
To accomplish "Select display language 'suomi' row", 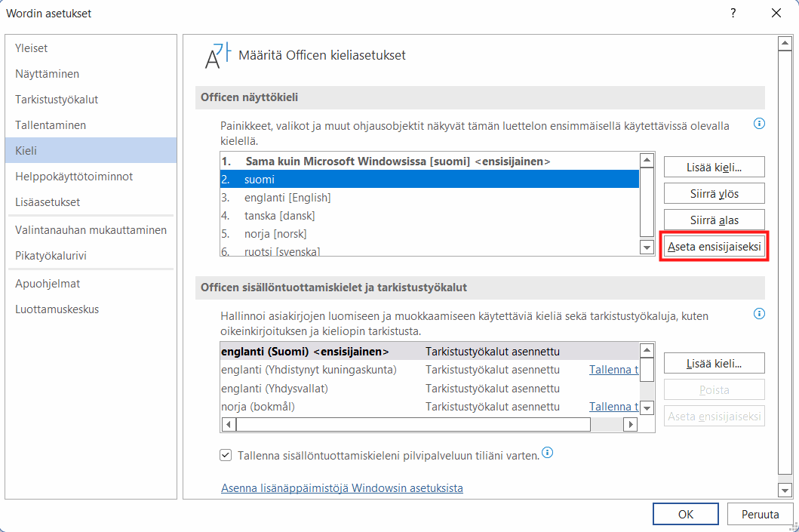I will (x=429, y=180).
